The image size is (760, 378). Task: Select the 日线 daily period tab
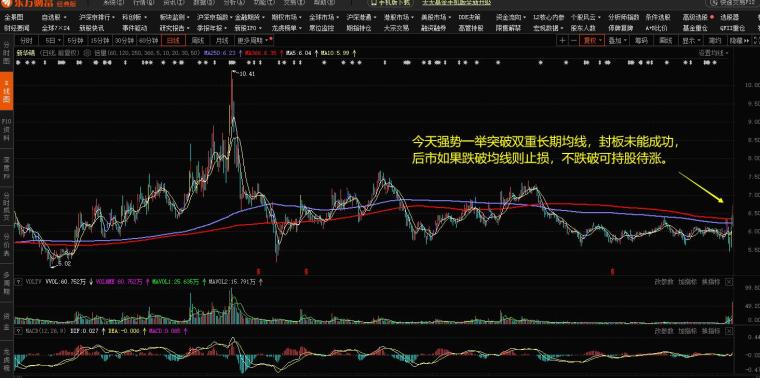coord(173,40)
